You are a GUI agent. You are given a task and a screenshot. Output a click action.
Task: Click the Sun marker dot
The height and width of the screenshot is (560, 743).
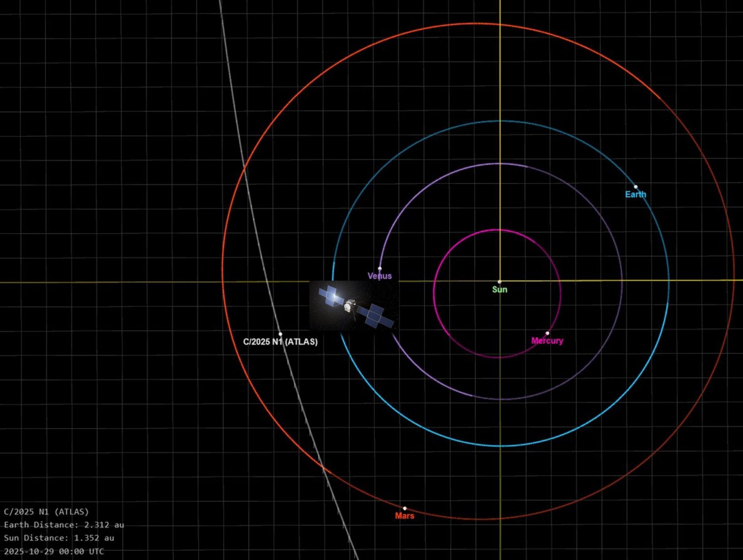coord(500,282)
